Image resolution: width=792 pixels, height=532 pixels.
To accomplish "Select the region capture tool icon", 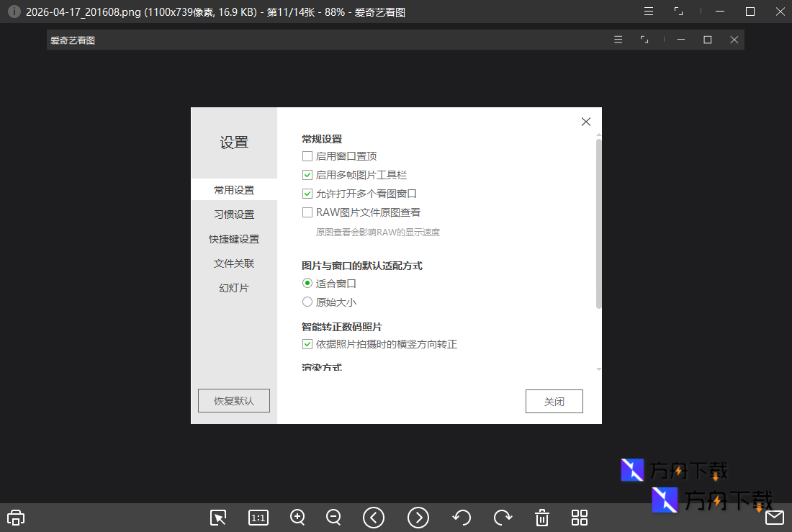I will (218, 518).
